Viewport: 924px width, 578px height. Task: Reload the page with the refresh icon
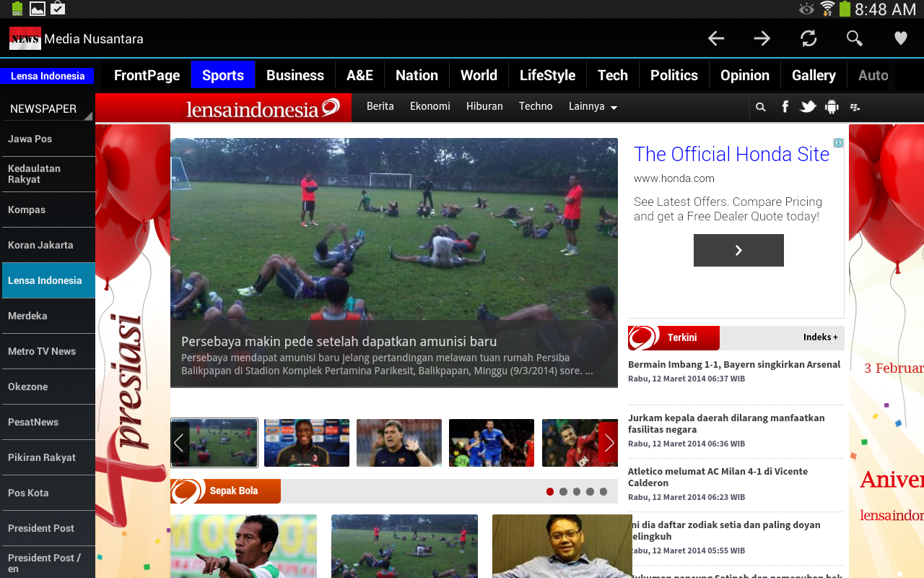[x=808, y=38]
